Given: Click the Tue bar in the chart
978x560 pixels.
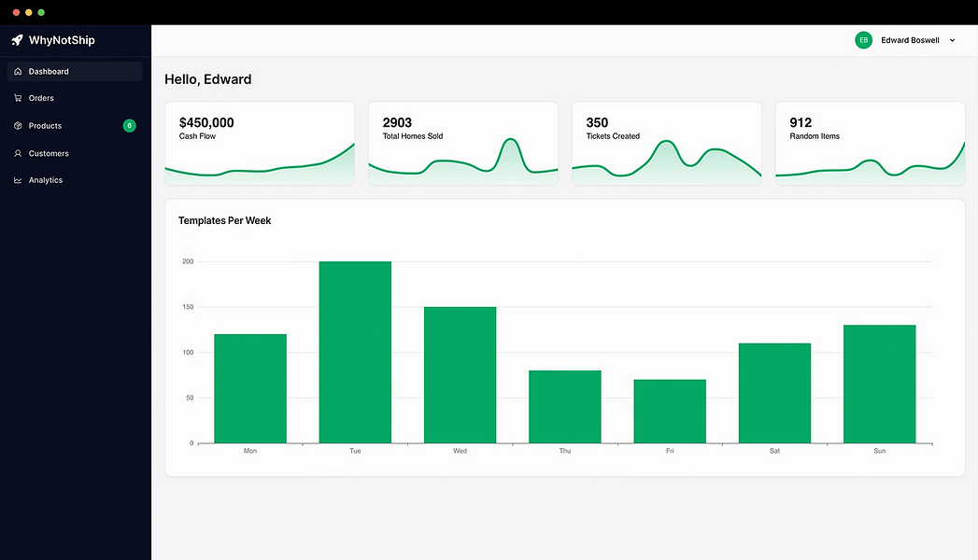Looking at the screenshot, I should tap(355, 353).
